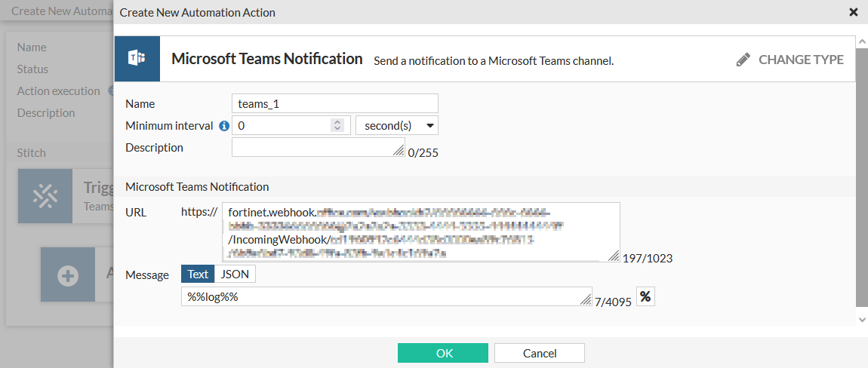Switch message format to Text
The height and width of the screenshot is (368, 868).
[x=198, y=274]
